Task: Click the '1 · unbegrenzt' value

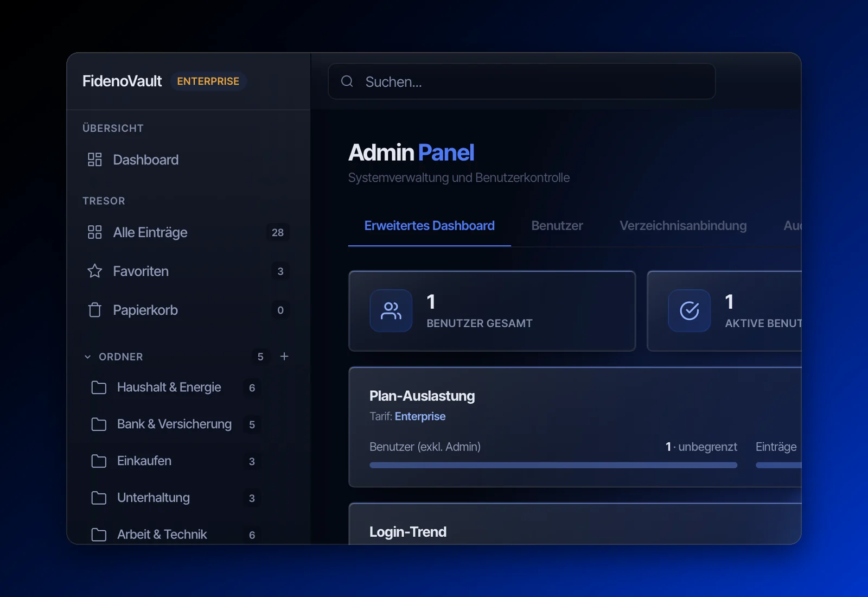Action: coord(701,447)
